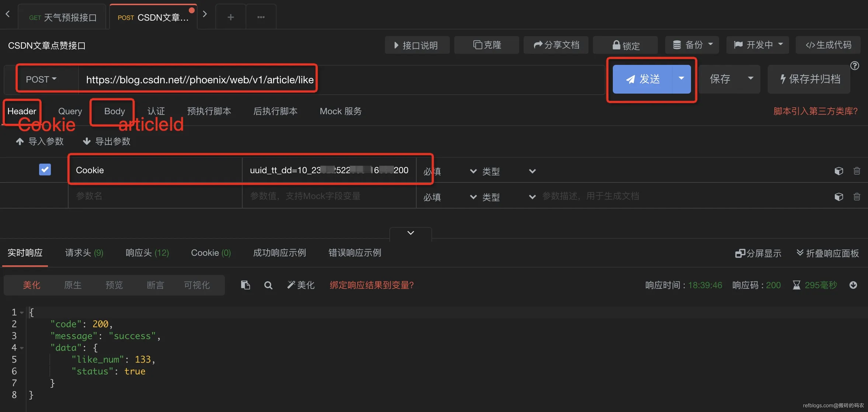Open the 开发中 status dropdown
This screenshot has width=868, height=412.
(x=758, y=45)
